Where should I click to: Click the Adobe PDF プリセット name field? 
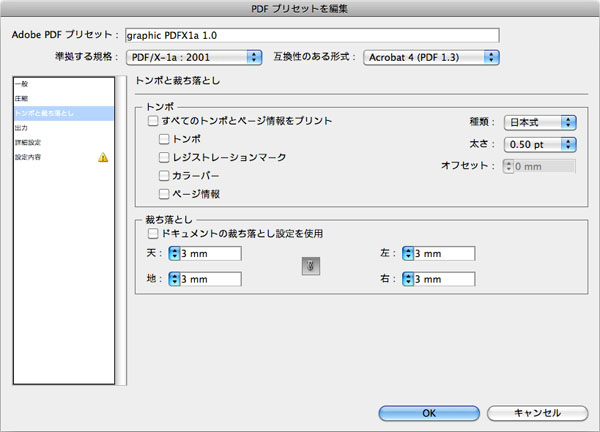pos(310,35)
